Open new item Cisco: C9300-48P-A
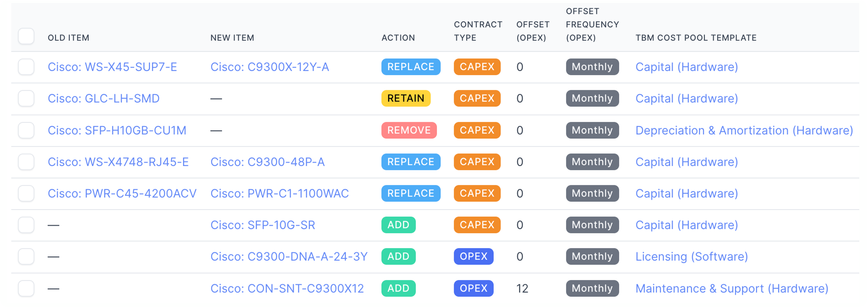 (267, 162)
